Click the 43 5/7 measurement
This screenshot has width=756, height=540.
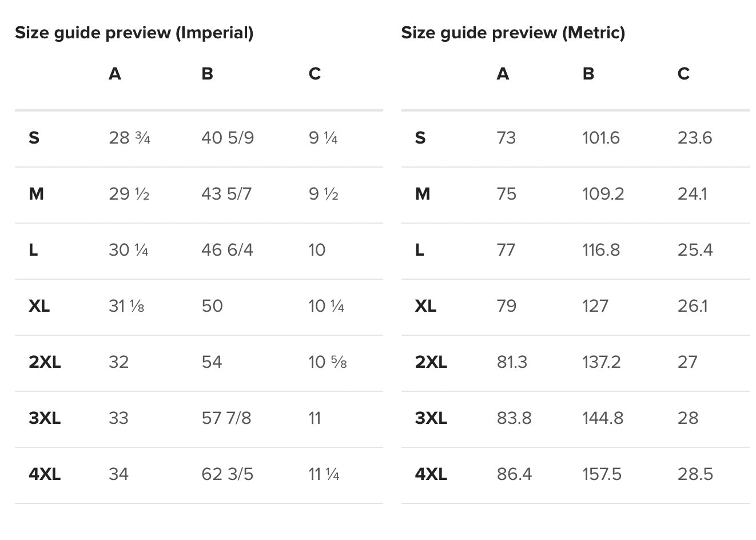226,194
